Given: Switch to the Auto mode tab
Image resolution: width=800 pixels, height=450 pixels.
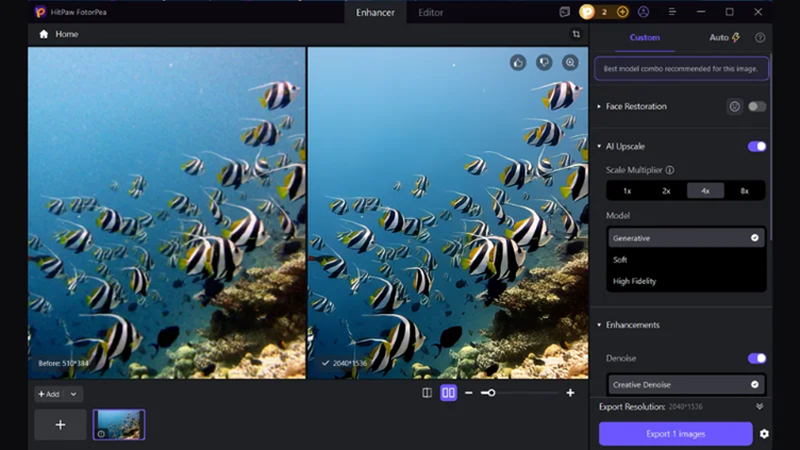Looking at the screenshot, I should point(724,37).
